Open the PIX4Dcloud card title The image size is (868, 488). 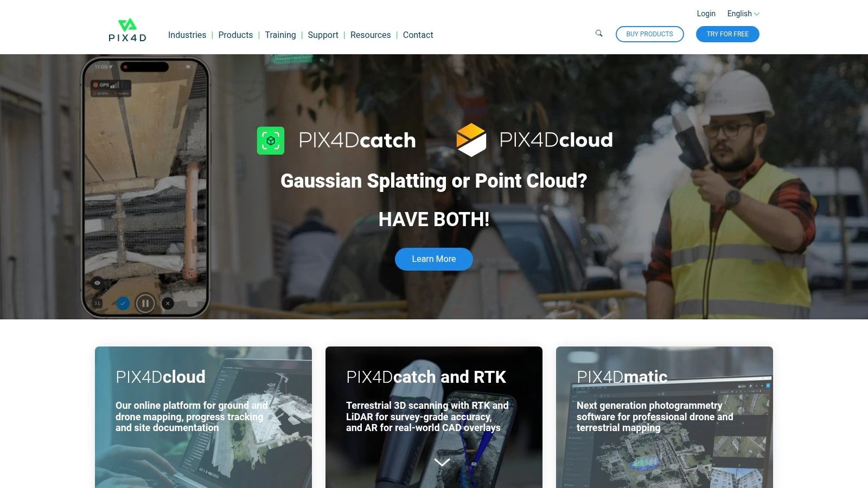[x=161, y=377]
